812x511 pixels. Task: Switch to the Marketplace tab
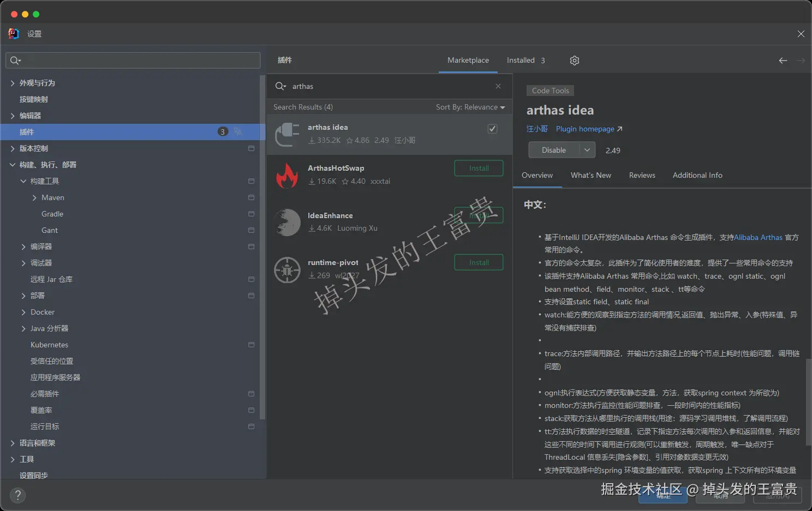coord(468,60)
